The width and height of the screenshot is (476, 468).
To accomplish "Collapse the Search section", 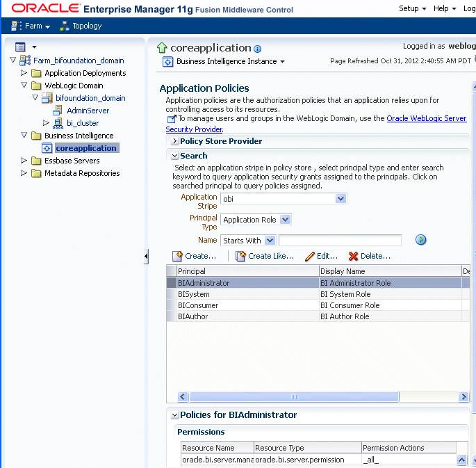I will coord(174,156).
